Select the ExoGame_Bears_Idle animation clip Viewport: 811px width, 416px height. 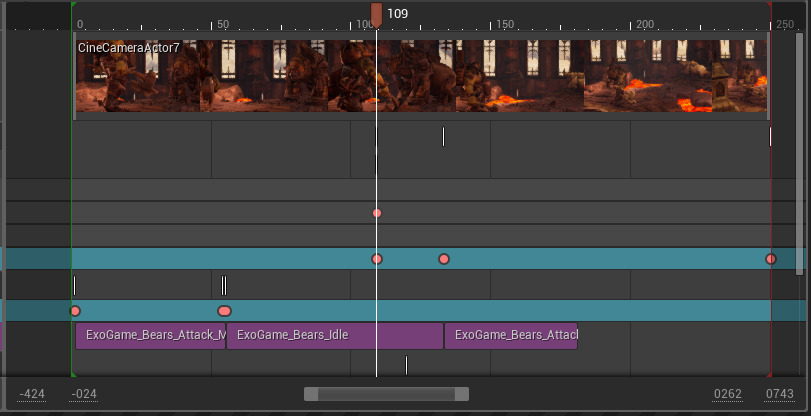tap(334, 336)
